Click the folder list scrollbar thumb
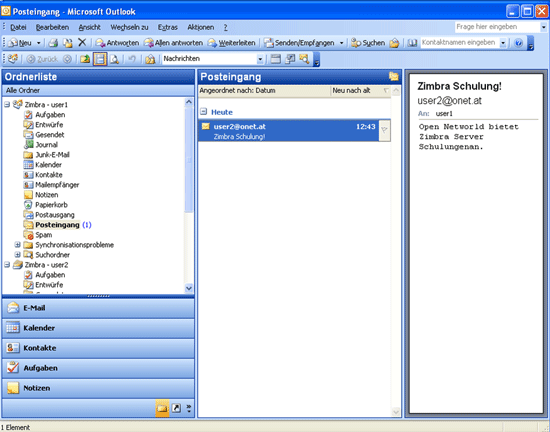550x432 pixels. click(188, 160)
